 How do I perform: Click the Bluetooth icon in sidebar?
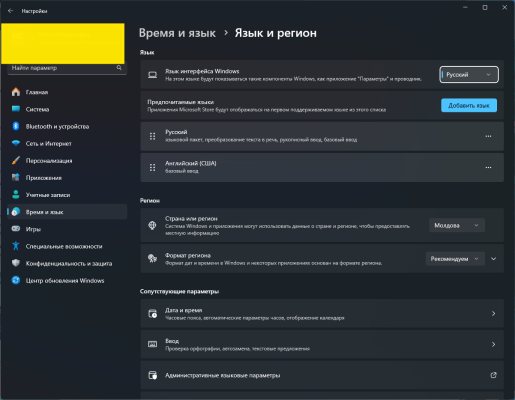[16, 126]
